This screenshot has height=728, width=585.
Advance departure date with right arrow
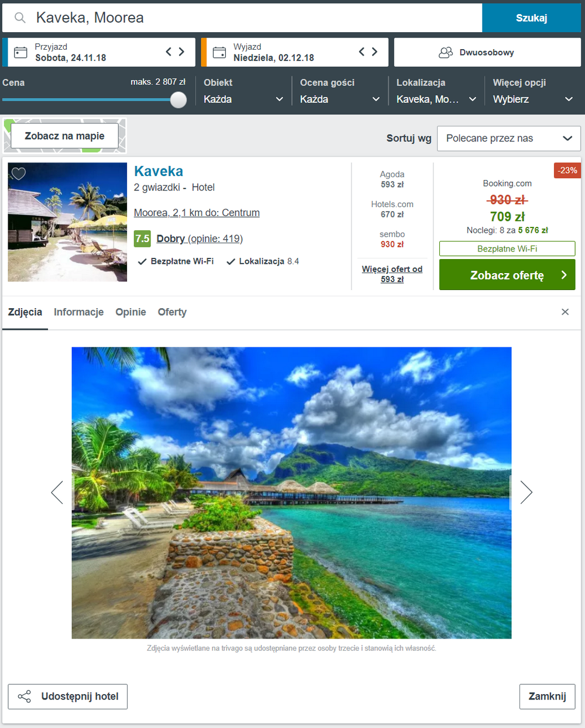[374, 52]
